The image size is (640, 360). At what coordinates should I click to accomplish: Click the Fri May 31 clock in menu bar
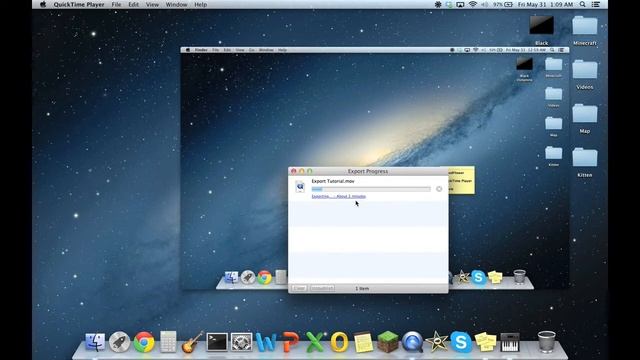[x=545, y=4]
